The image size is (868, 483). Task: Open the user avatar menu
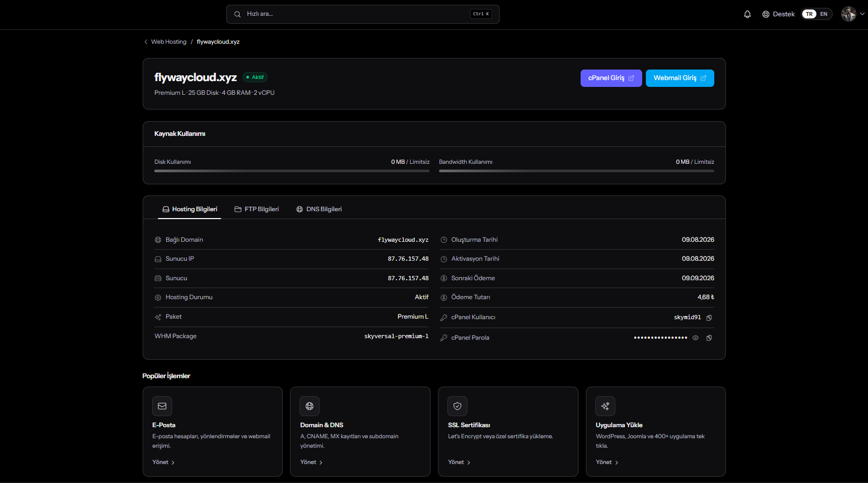tap(849, 14)
